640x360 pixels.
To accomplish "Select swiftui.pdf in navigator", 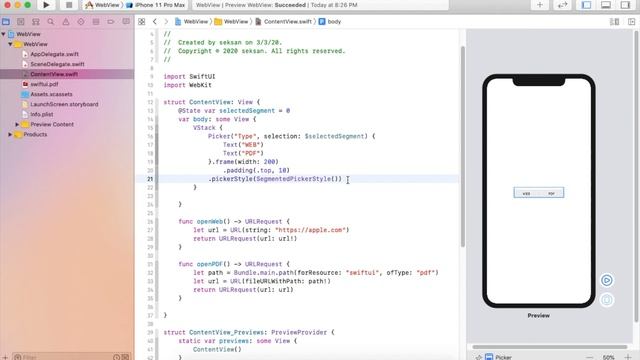I will [44, 84].
